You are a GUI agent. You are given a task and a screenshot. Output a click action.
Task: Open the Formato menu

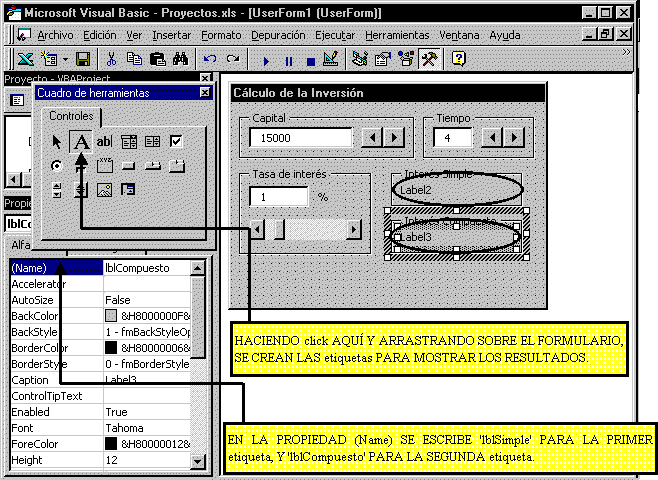click(x=221, y=35)
